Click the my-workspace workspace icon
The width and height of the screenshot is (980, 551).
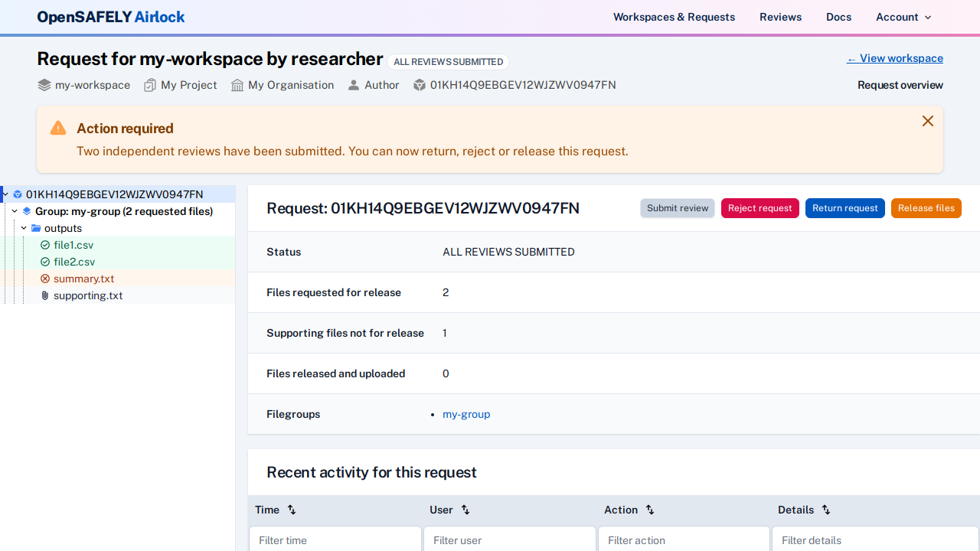click(x=44, y=85)
